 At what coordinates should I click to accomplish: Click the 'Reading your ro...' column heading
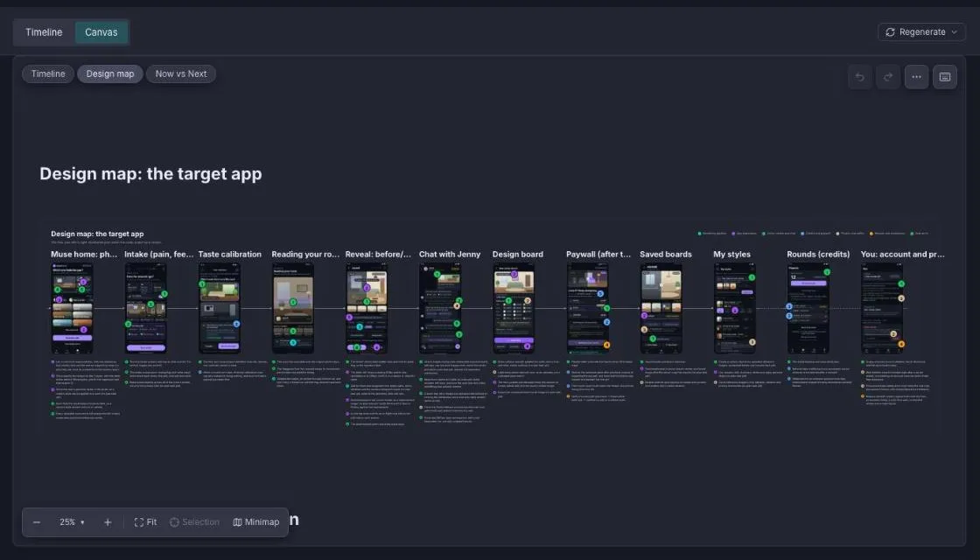305,255
